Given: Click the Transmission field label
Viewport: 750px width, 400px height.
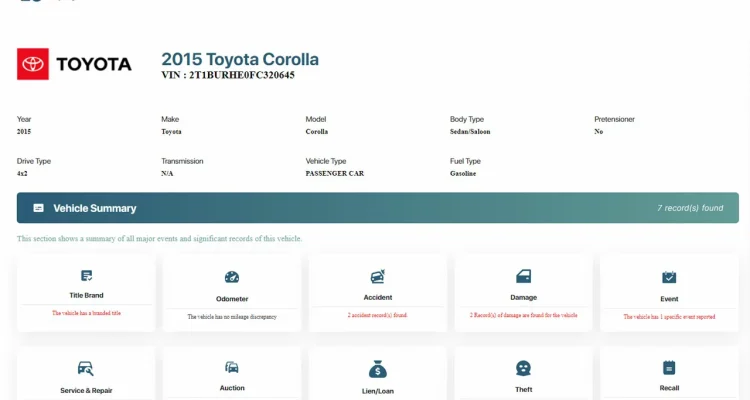Looking at the screenshot, I should click(182, 161).
